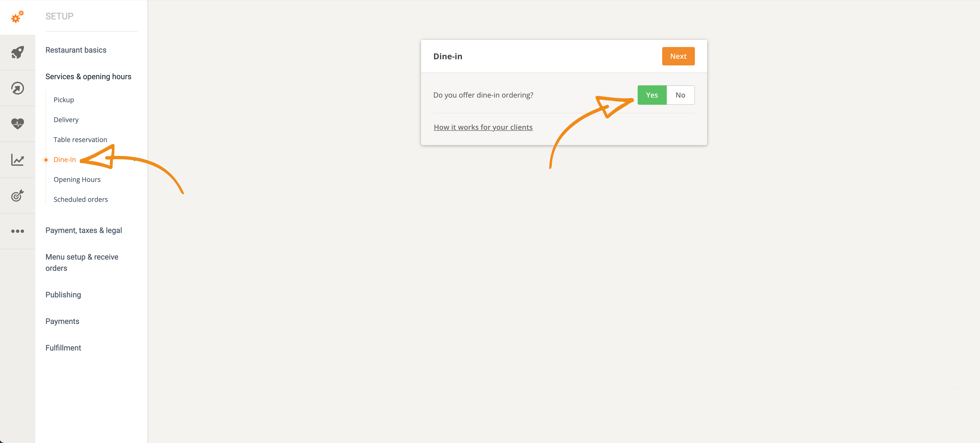
Task: Select Yes for dine-in ordering
Action: pyautogui.click(x=652, y=95)
